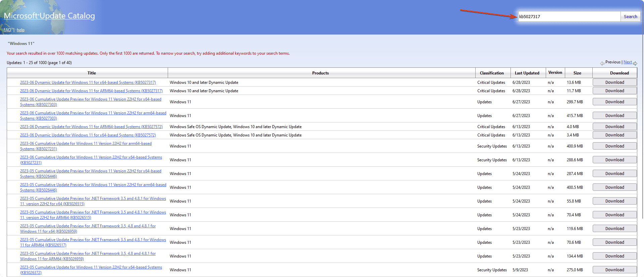
Task: Download the 287.4 MB update
Action: [x=614, y=174]
